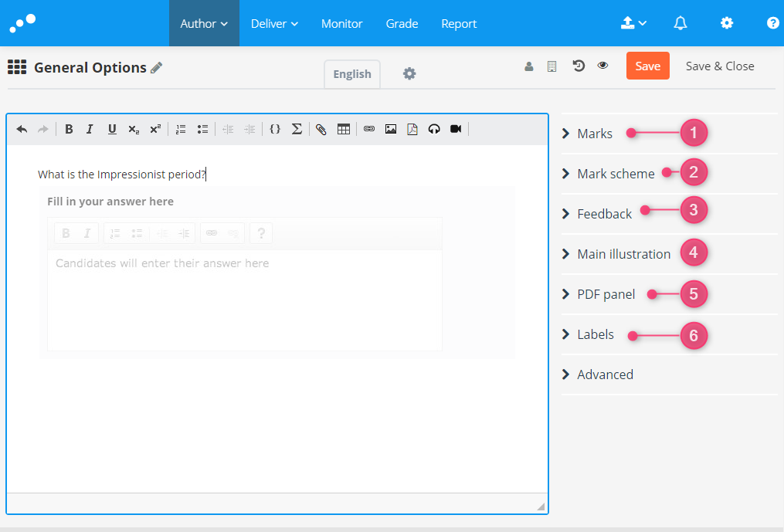
Task: Open language settings gear beside English
Action: [409, 74]
